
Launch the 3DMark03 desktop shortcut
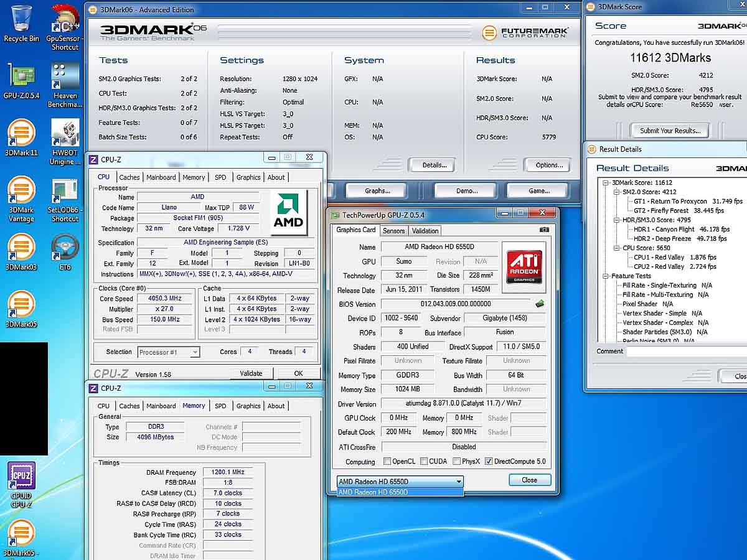[x=21, y=253]
